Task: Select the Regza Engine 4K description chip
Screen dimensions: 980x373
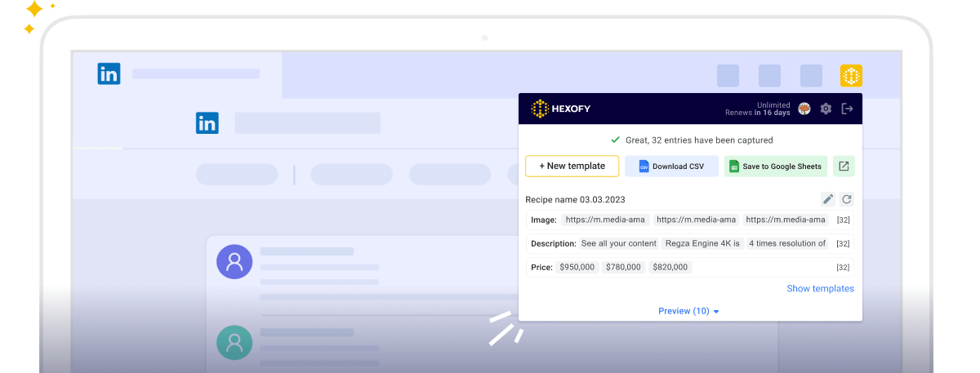Action: [702, 243]
